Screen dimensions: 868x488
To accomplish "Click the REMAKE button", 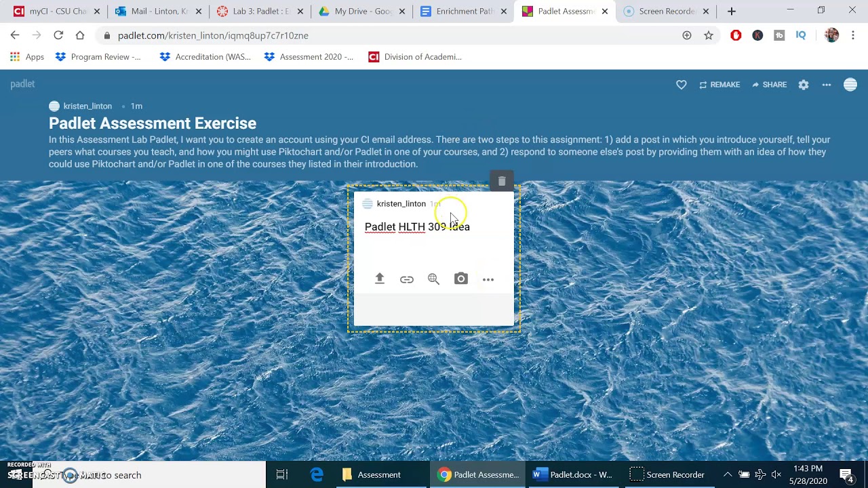I will coord(719,85).
